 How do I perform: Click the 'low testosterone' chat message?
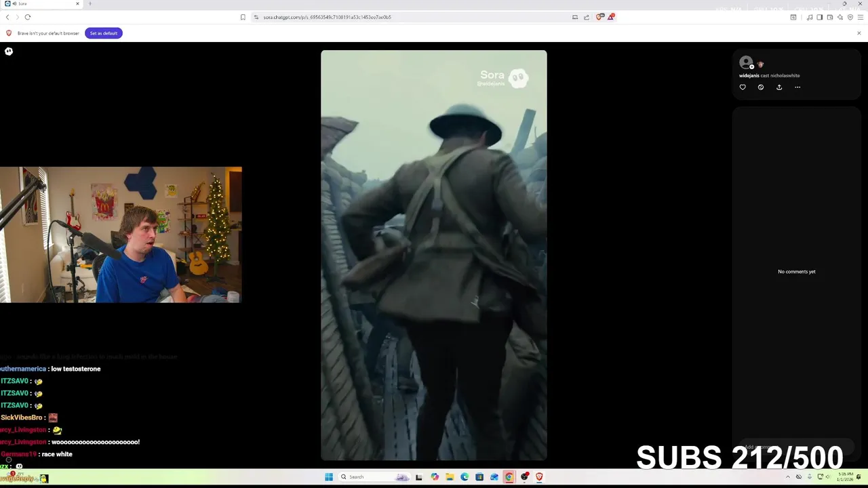click(x=76, y=369)
